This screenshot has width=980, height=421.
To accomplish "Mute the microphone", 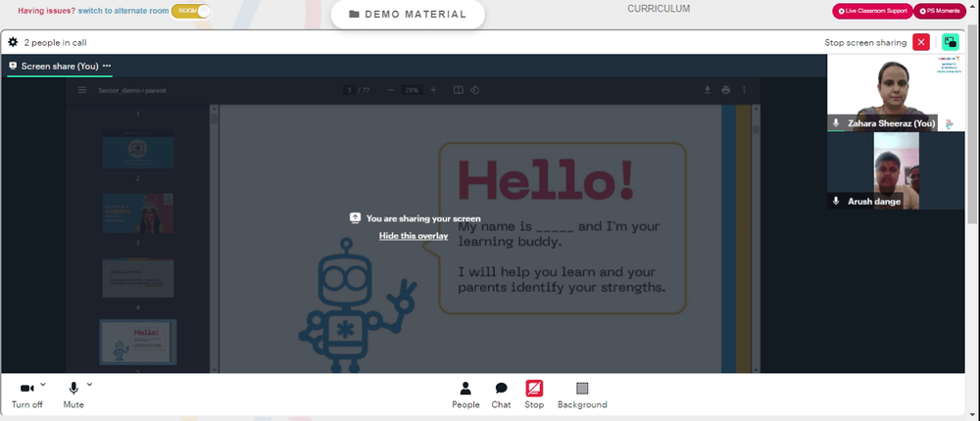I will (x=73, y=396).
